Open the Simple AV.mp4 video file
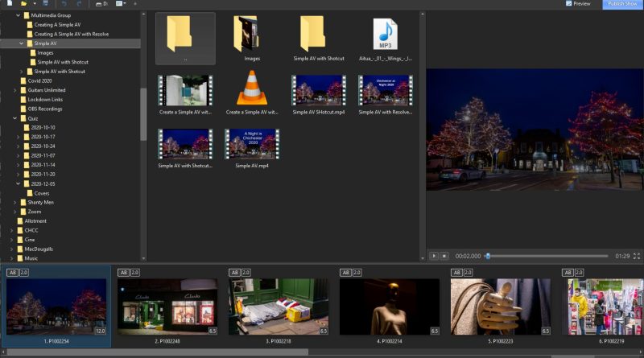 (x=251, y=144)
